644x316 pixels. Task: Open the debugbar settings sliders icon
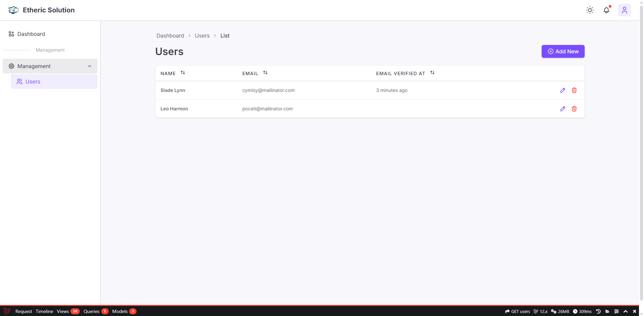click(x=616, y=311)
